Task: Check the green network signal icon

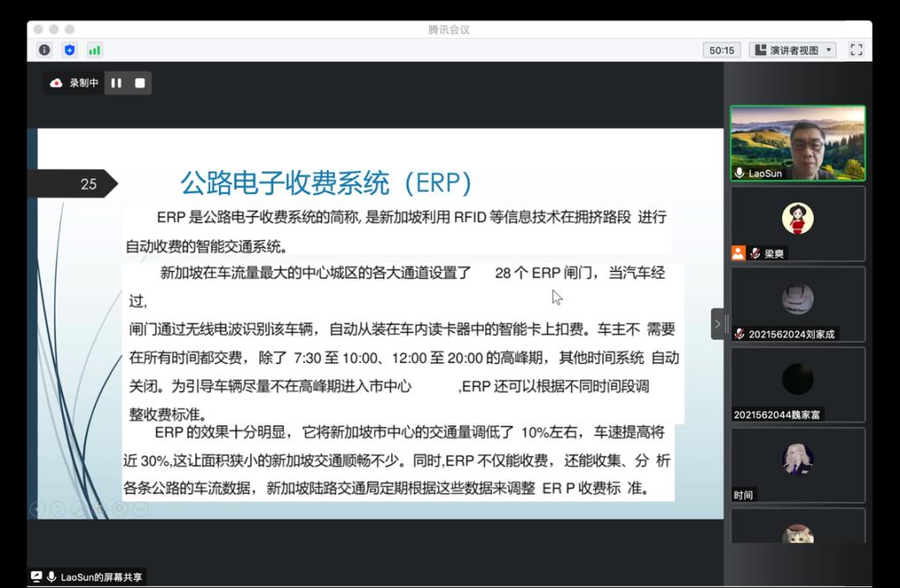Action: click(x=94, y=50)
